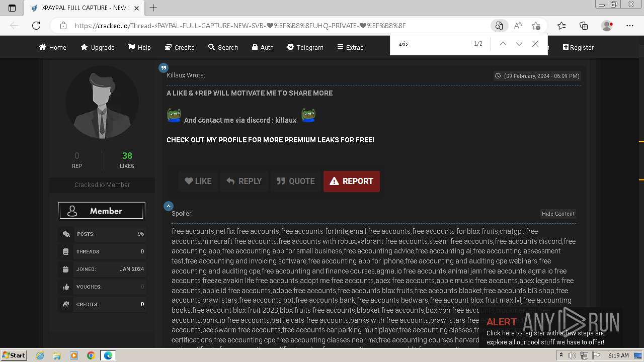Jump to the previous find result
The height and width of the screenshot is (362, 644).
tap(503, 44)
